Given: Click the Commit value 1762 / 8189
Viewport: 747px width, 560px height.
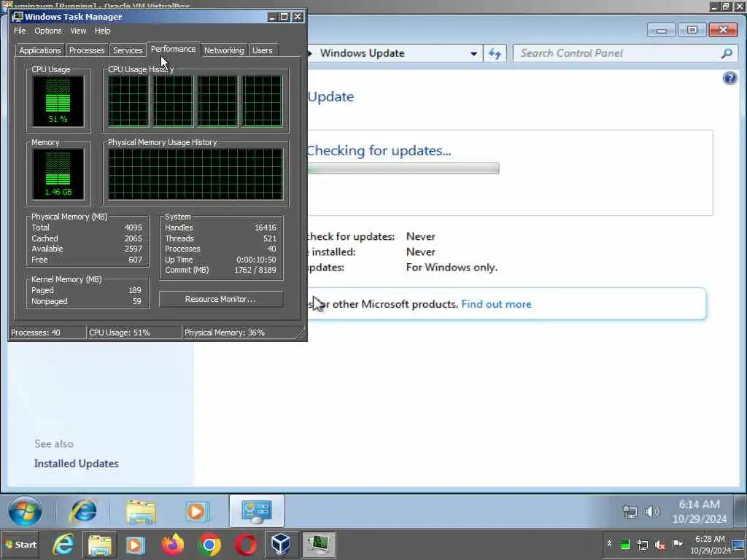Looking at the screenshot, I should (255, 270).
